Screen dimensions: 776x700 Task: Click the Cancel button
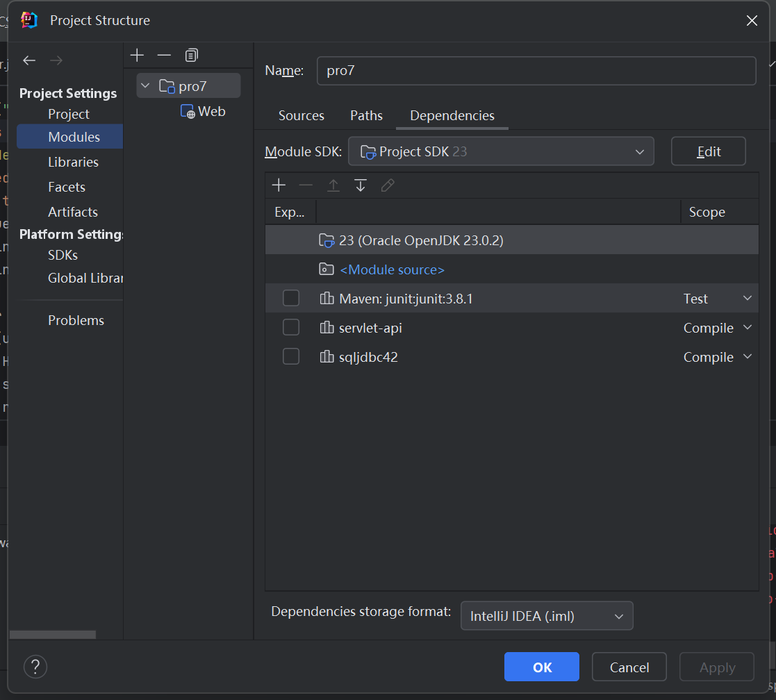(629, 667)
